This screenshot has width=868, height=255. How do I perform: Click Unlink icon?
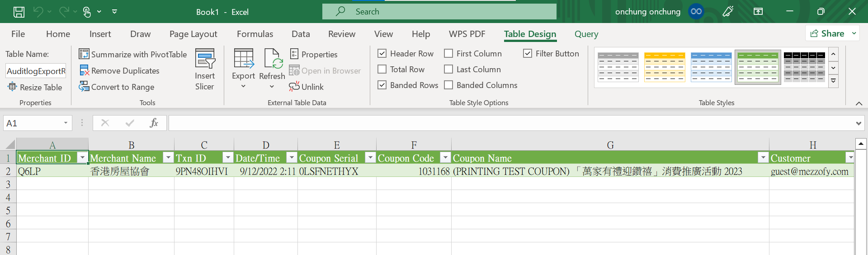pos(294,86)
